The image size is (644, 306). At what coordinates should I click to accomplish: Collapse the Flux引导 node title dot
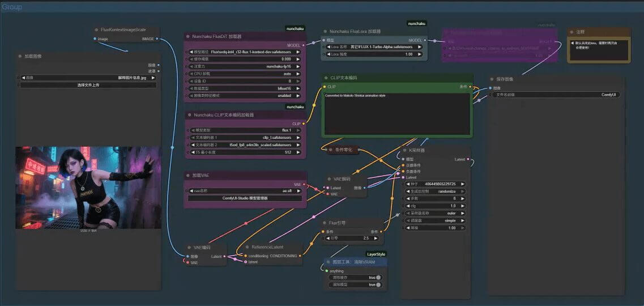tap(325, 223)
